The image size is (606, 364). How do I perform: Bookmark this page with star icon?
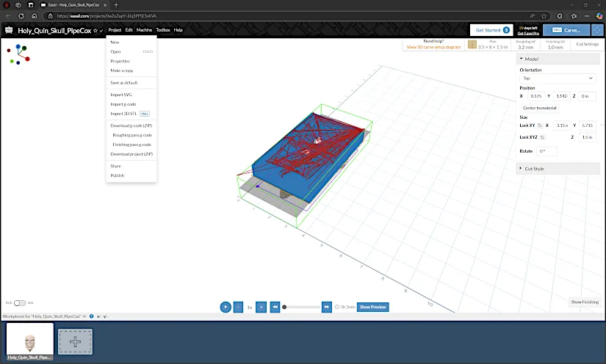544,16
